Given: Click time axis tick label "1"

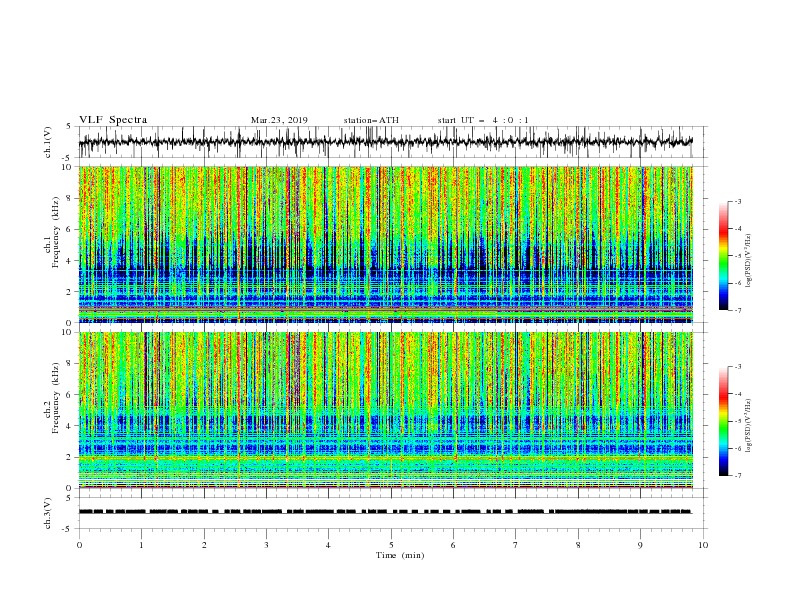Looking at the screenshot, I should click(x=142, y=545).
